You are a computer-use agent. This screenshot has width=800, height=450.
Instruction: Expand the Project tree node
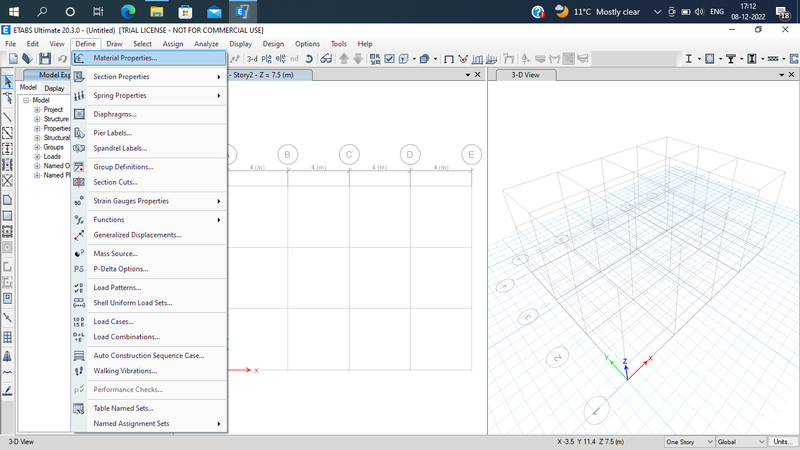pyautogui.click(x=37, y=110)
